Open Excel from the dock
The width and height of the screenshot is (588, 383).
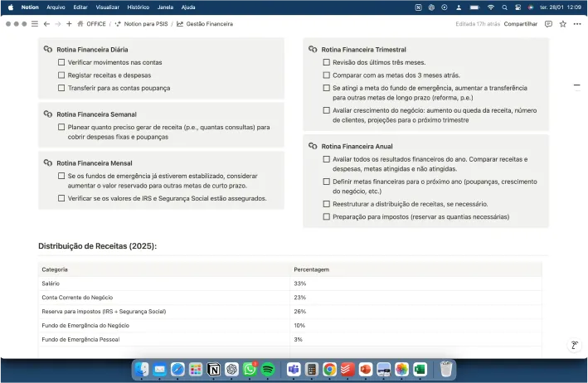[420, 370]
